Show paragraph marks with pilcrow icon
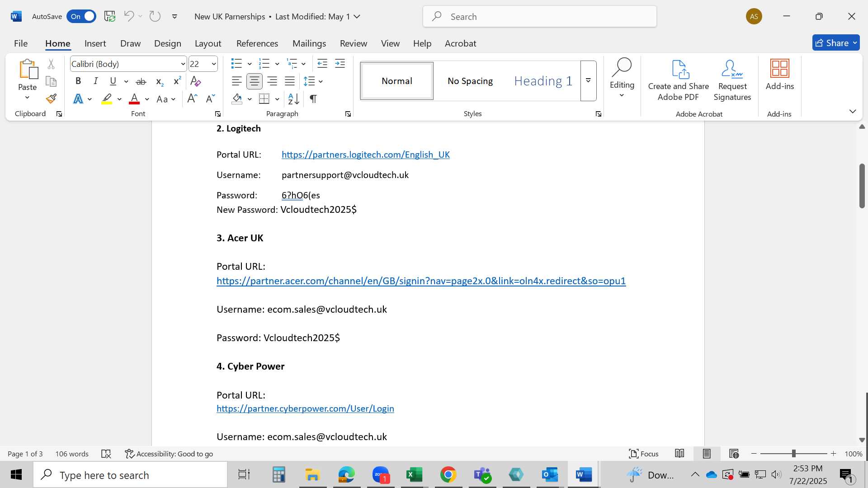The image size is (868, 488). pyautogui.click(x=313, y=99)
